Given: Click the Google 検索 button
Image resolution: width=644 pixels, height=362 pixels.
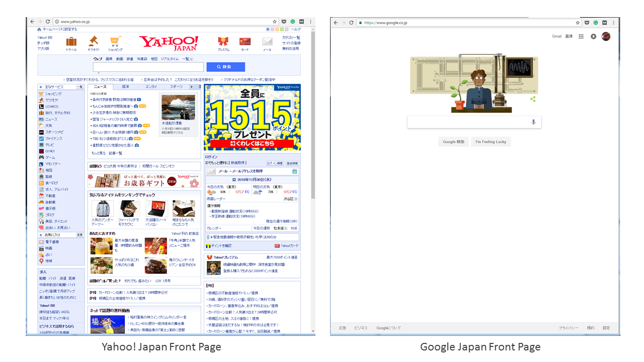Looking at the screenshot, I should (x=454, y=142).
